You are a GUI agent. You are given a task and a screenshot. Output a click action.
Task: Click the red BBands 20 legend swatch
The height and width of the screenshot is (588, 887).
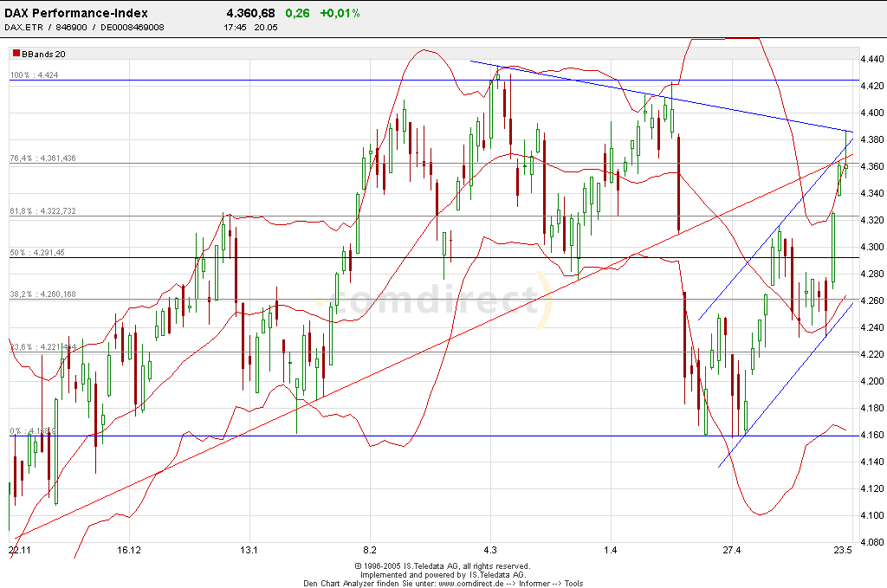pos(16,54)
